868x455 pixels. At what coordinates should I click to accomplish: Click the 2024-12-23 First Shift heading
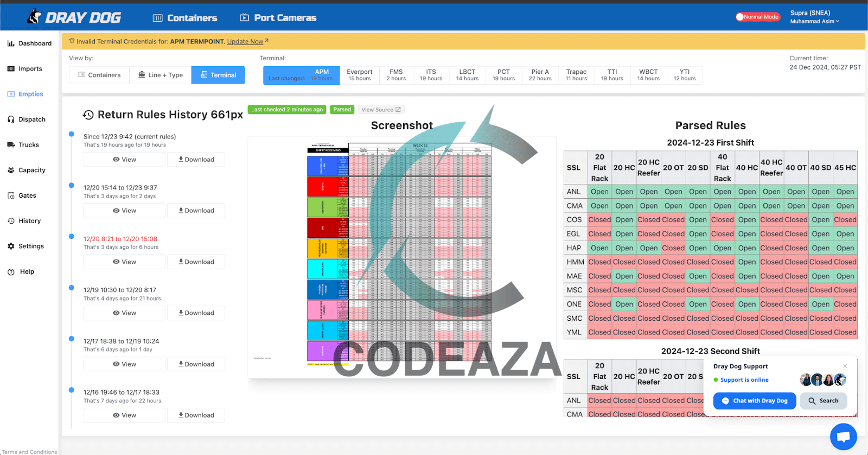[711, 143]
